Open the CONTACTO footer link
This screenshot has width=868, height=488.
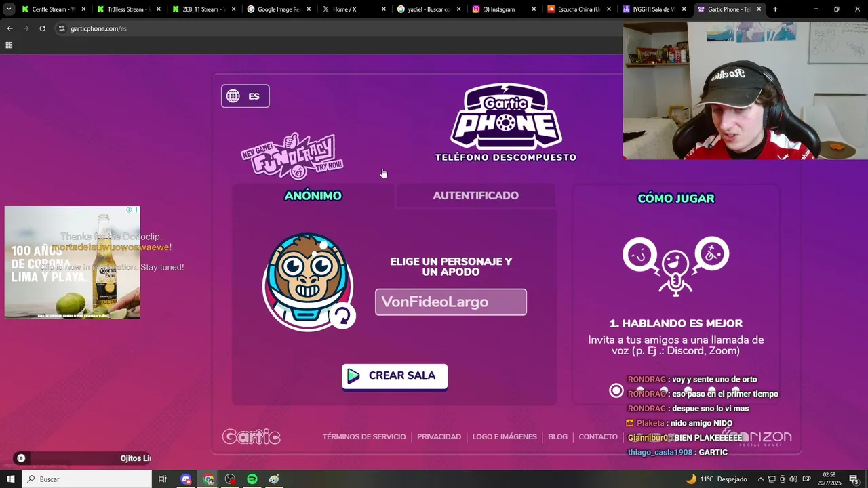[x=598, y=437]
